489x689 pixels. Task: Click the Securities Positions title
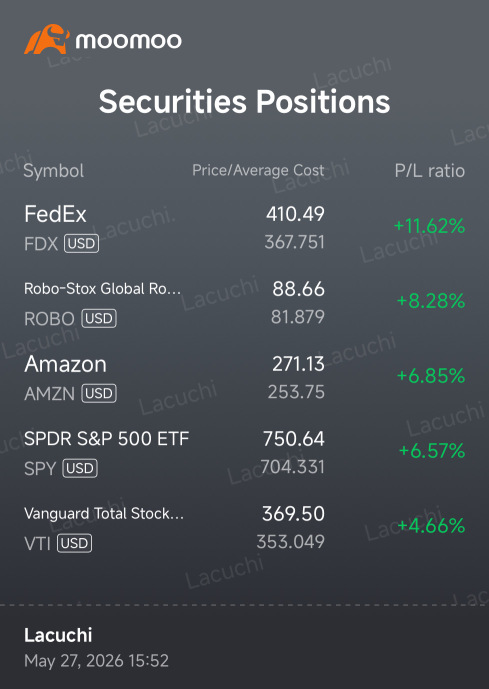tap(244, 102)
